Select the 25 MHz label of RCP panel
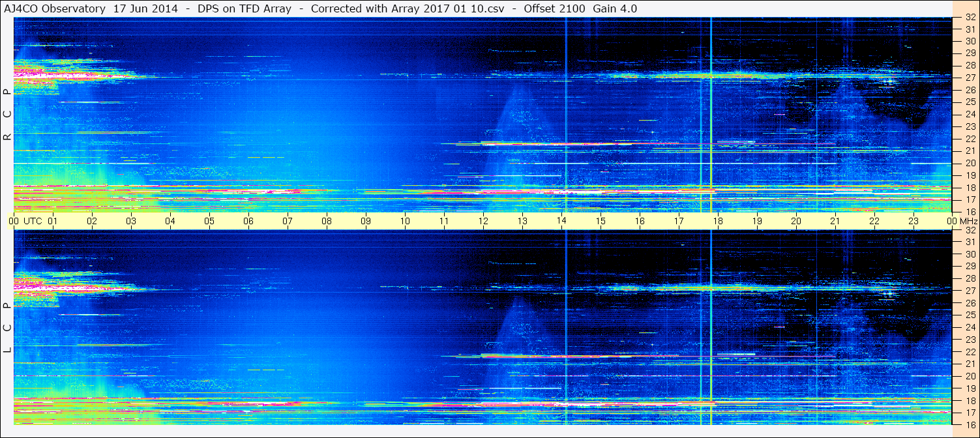The width and height of the screenshot is (980, 438). pyautogui.click(x=970, y=102)
